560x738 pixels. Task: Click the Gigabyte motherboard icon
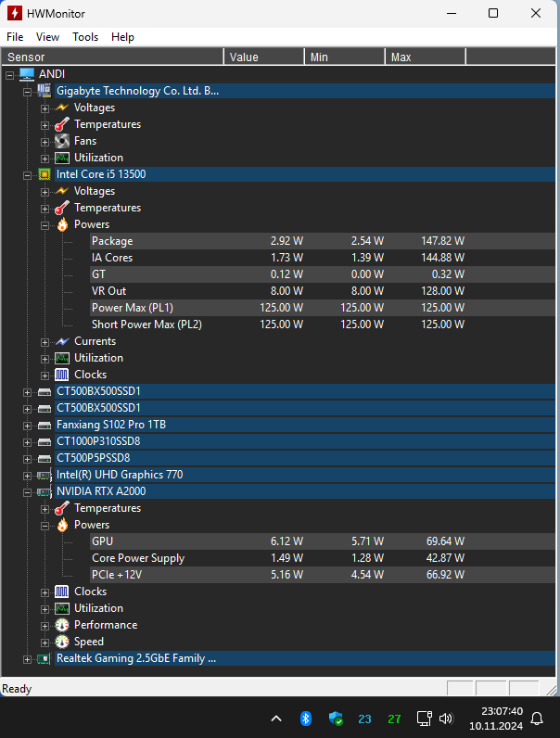[45, 91]
